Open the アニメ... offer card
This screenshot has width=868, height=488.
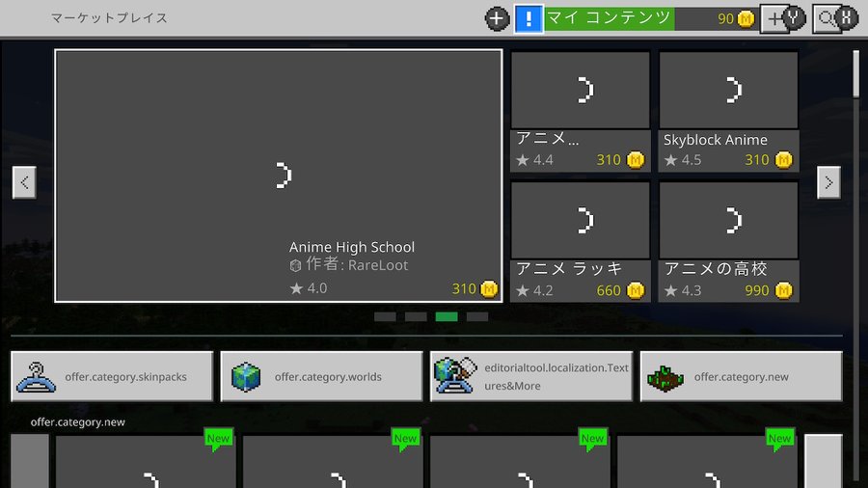581,112
